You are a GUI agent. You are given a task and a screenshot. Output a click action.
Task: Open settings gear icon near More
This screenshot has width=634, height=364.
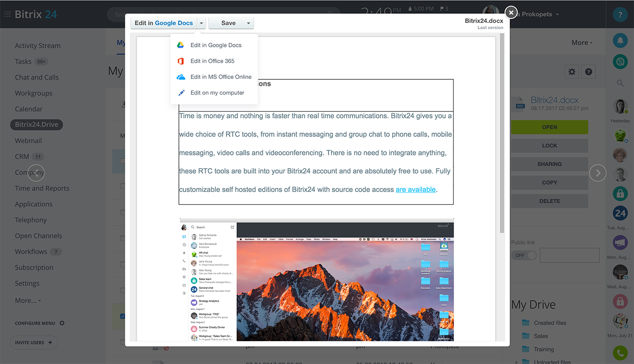click(x=572, y=72)
